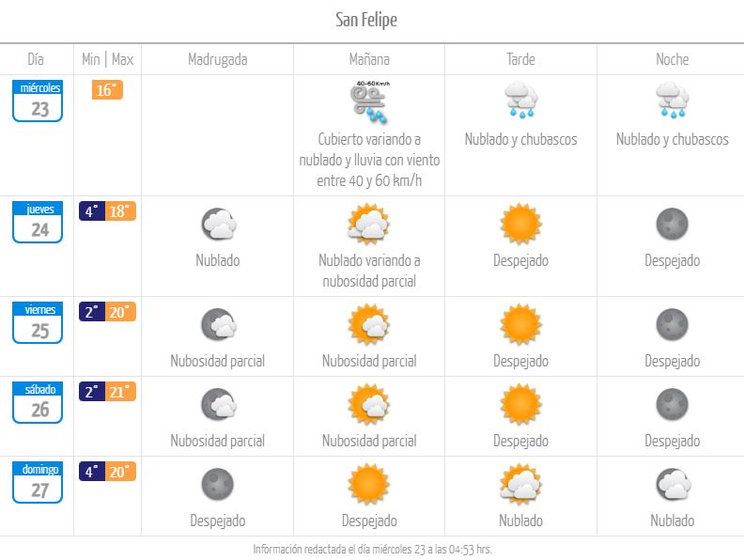Viewport: 744px width, 560px height.
Task: Open the jueves 24 calendar date badge
Action: coord(38,222)
